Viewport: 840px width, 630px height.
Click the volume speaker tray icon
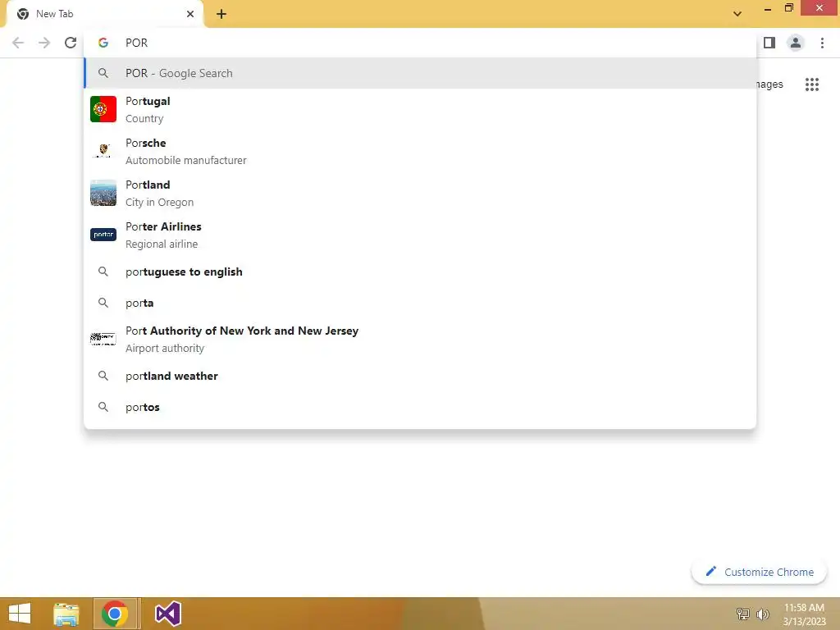[x=762, y=614]
